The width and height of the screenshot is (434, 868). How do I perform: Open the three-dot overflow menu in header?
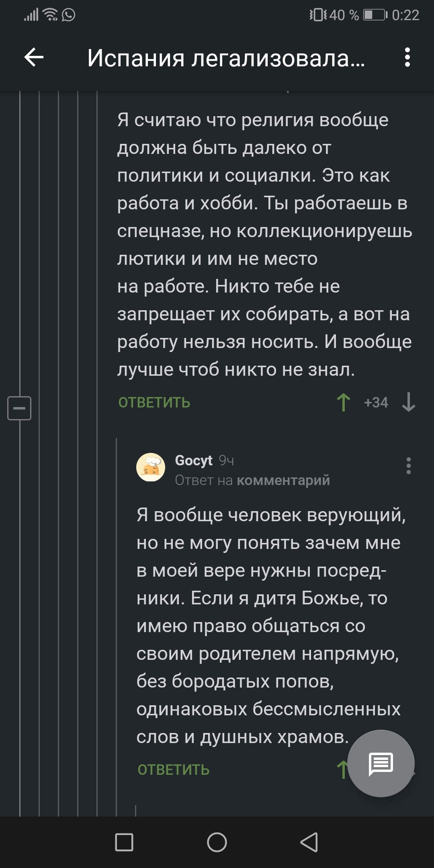[x=407, y=57]
